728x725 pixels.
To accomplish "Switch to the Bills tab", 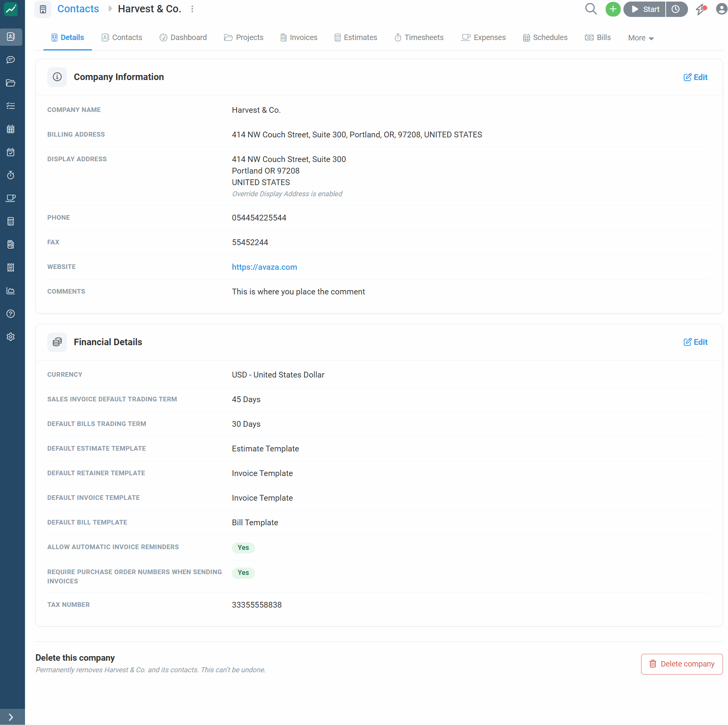I will [x=598, y=38].
